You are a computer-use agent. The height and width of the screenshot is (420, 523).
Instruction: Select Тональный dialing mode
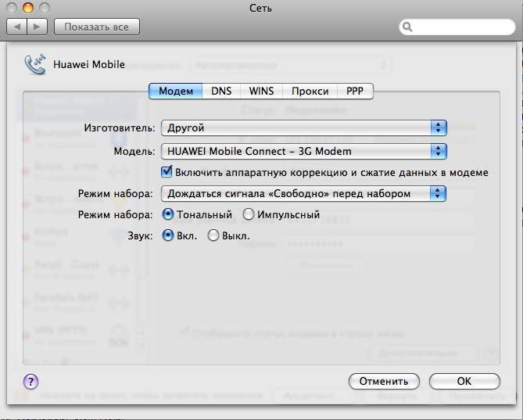(167, 214)
